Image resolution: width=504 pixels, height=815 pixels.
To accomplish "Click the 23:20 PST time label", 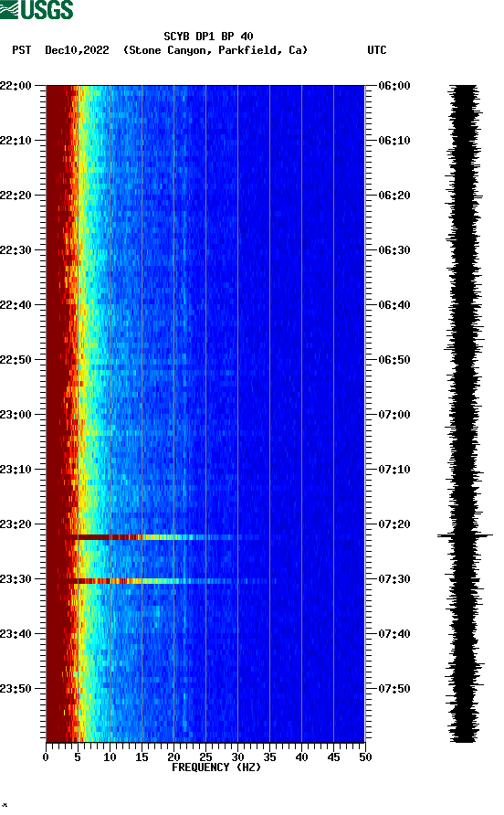I will pyautogui.click(x=16, y=524).
